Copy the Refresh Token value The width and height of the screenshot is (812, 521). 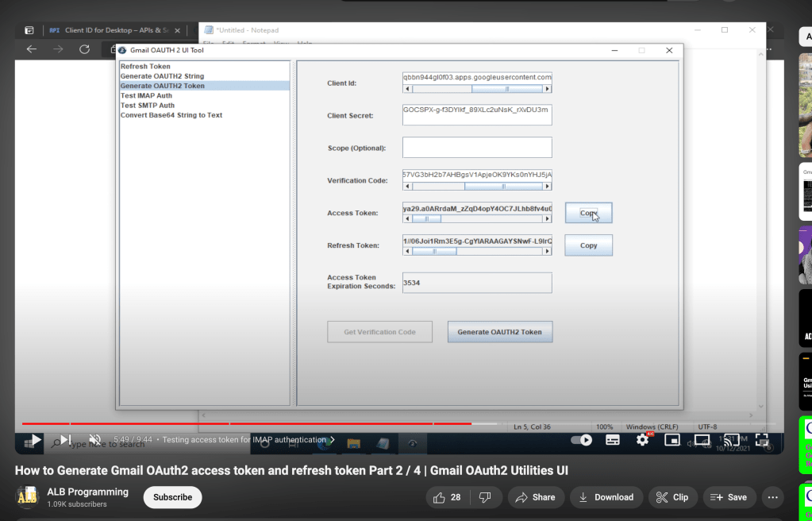588,245
